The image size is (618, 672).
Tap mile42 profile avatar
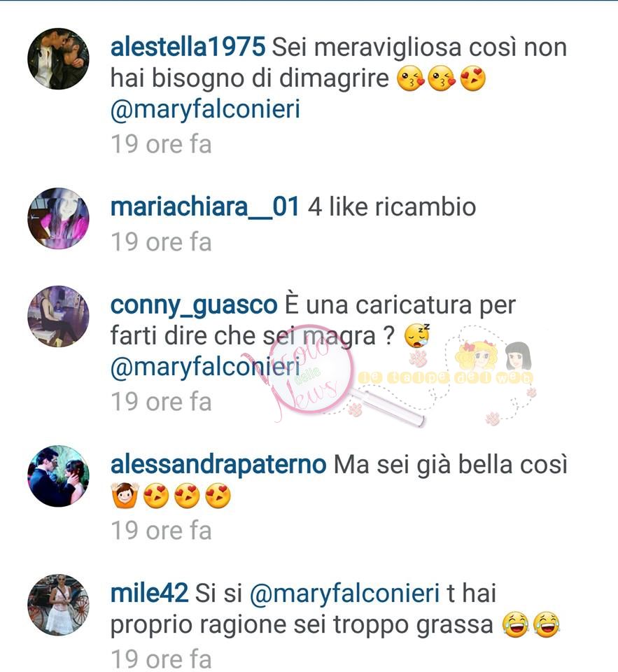coord(58,605)
